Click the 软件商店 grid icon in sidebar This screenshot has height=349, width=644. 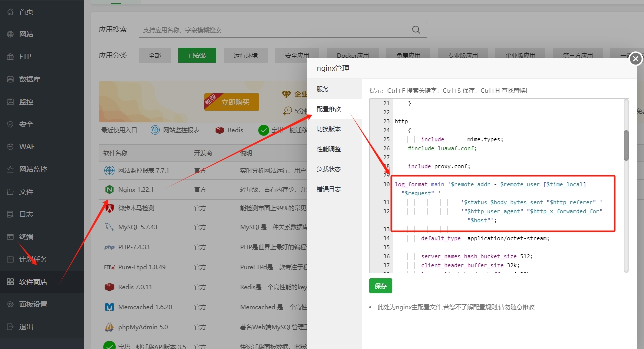pos(10,282)
